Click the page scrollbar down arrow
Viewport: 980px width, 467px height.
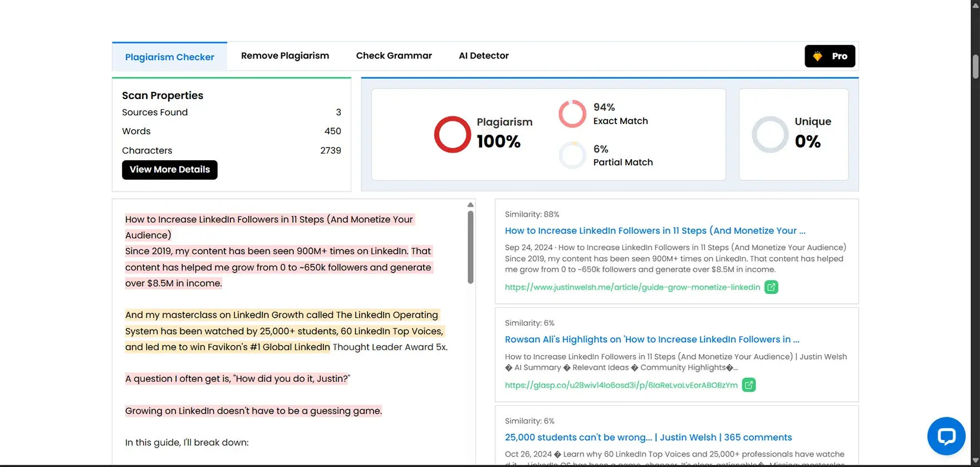click(x=976, y=462)
